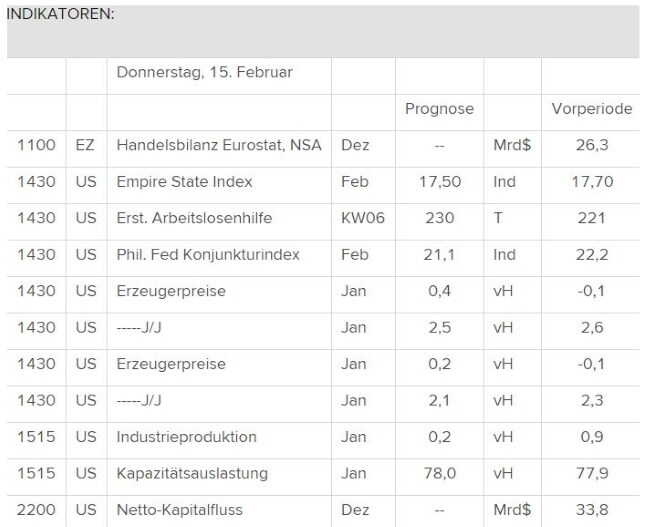Click the EZ region cell
Screen dimensions: 657x527
pos(85,145)
